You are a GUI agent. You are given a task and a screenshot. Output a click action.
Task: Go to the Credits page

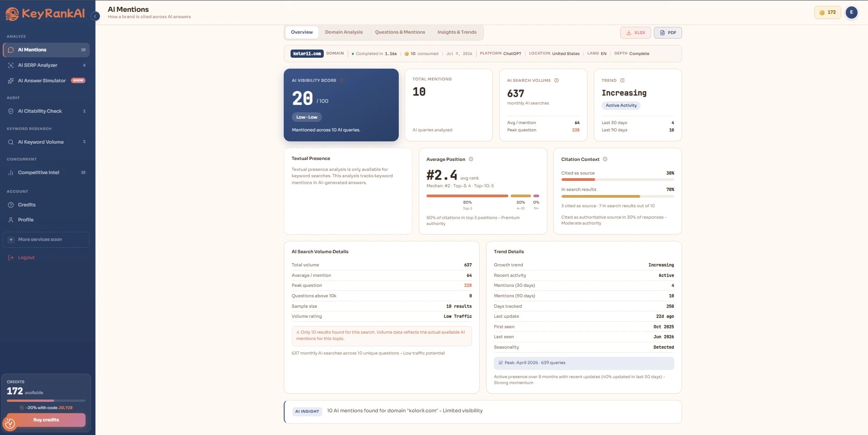coord(46,205)
